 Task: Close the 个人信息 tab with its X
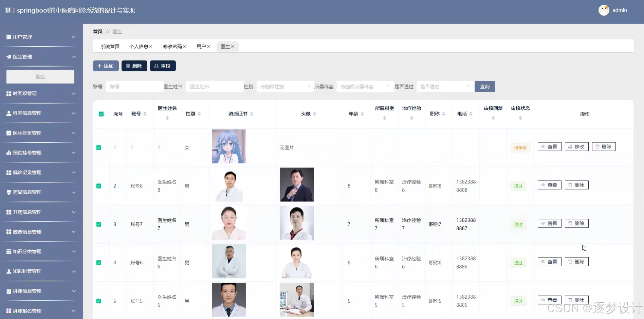click(151, 47)
